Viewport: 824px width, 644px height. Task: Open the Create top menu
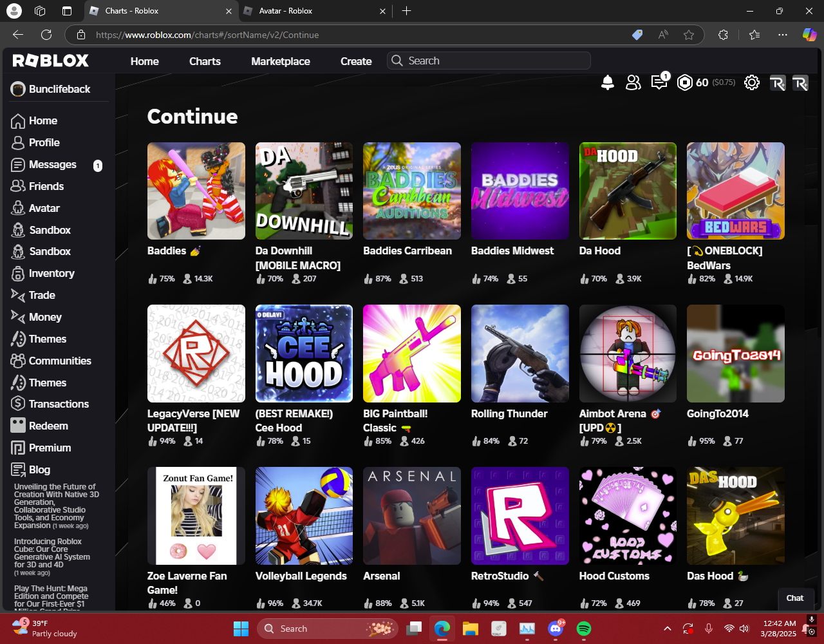point(356,61)
